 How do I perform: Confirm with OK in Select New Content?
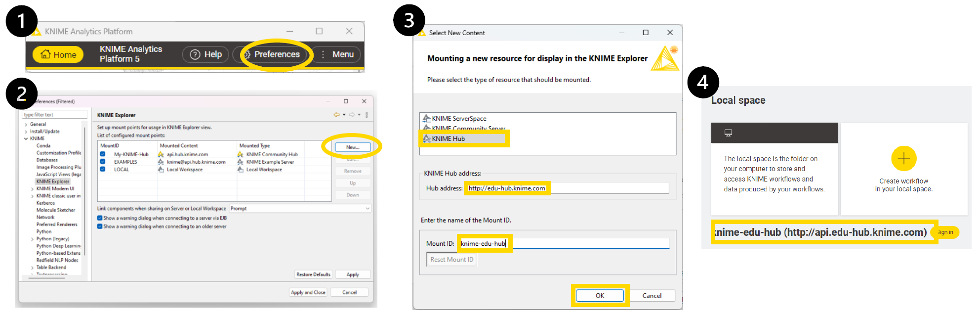coord(600,296)
